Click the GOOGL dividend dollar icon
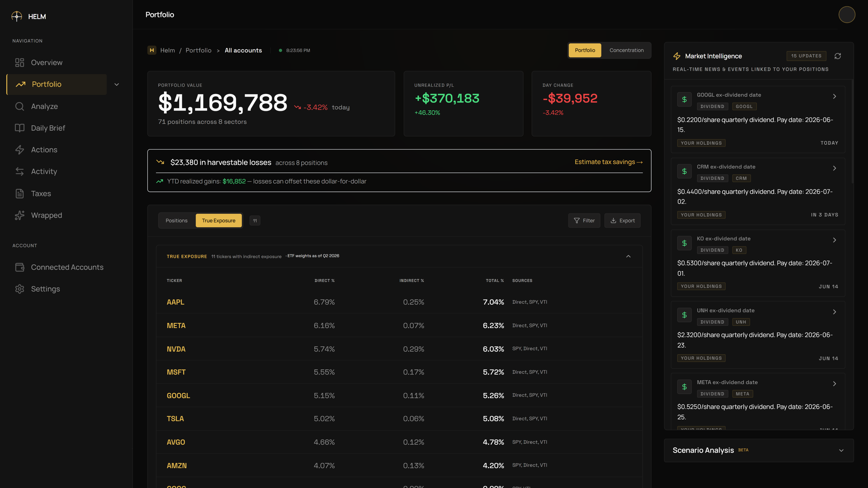The height and width of the screenshot is (488, 868). (x=684, y=99)
